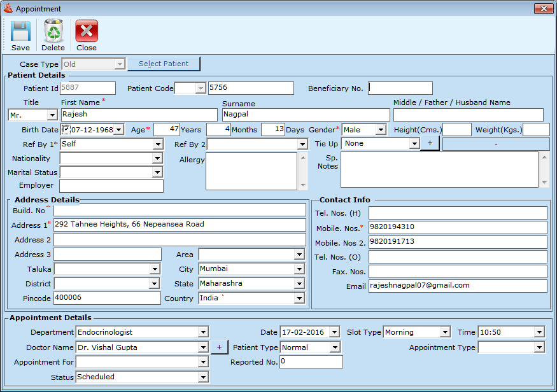
Task: Open the Time dropdown showing 10:50
Action: 539,332
